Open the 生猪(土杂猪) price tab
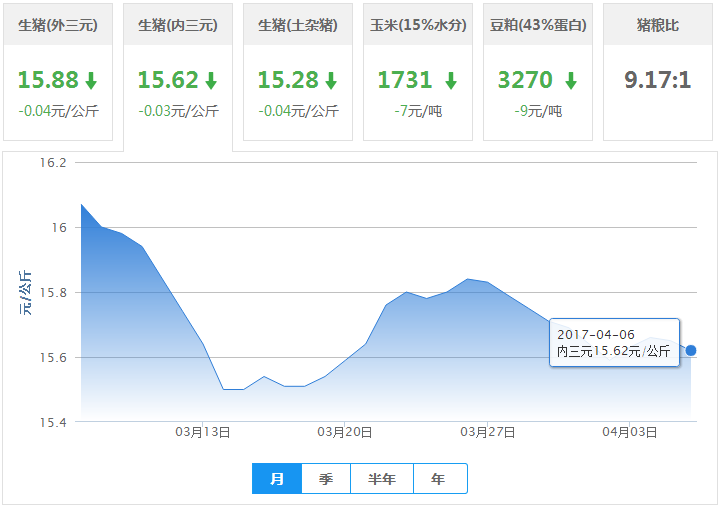This screenshot has height=510, width=721. tap(298, 25)
